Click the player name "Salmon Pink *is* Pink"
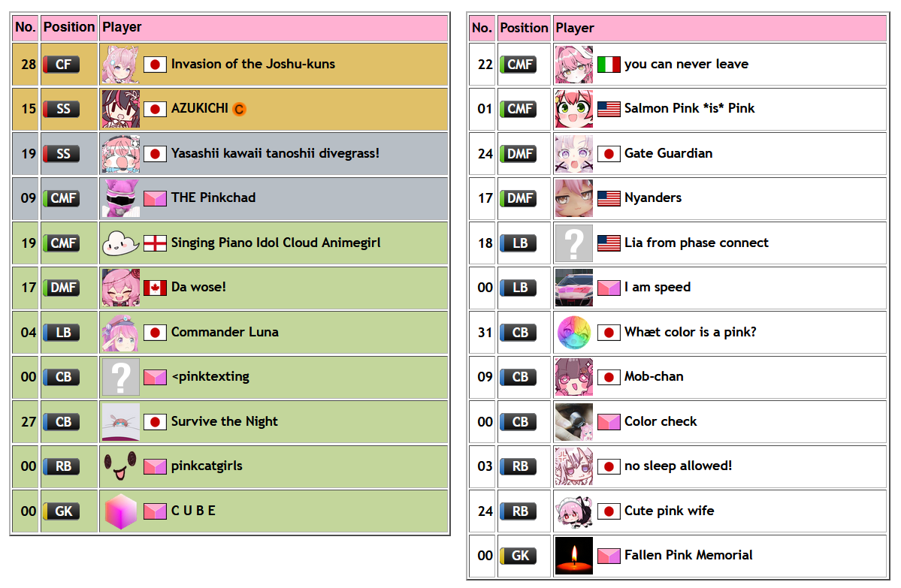Viewport: 901px width, 588px height. [690, 109]
